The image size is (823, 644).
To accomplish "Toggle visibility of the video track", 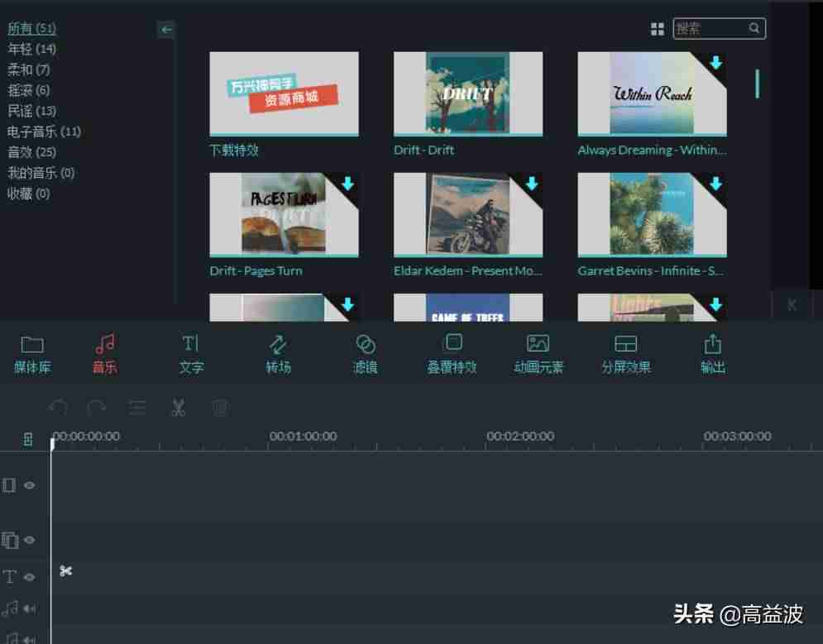I will 30,485.
